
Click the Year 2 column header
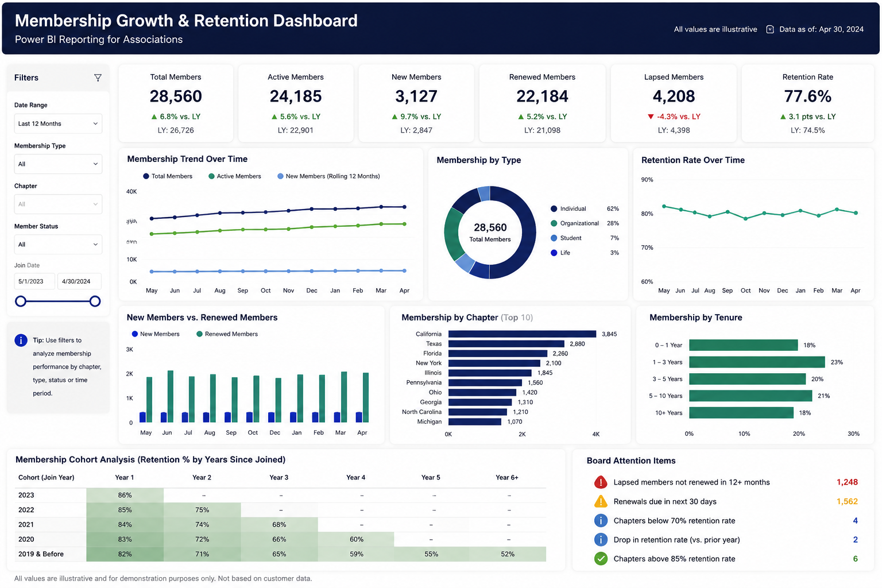(x=202, y=478)
